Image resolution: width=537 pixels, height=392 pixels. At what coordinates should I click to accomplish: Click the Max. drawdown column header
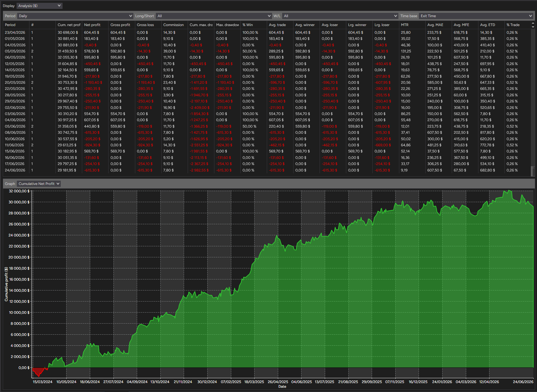228,25
